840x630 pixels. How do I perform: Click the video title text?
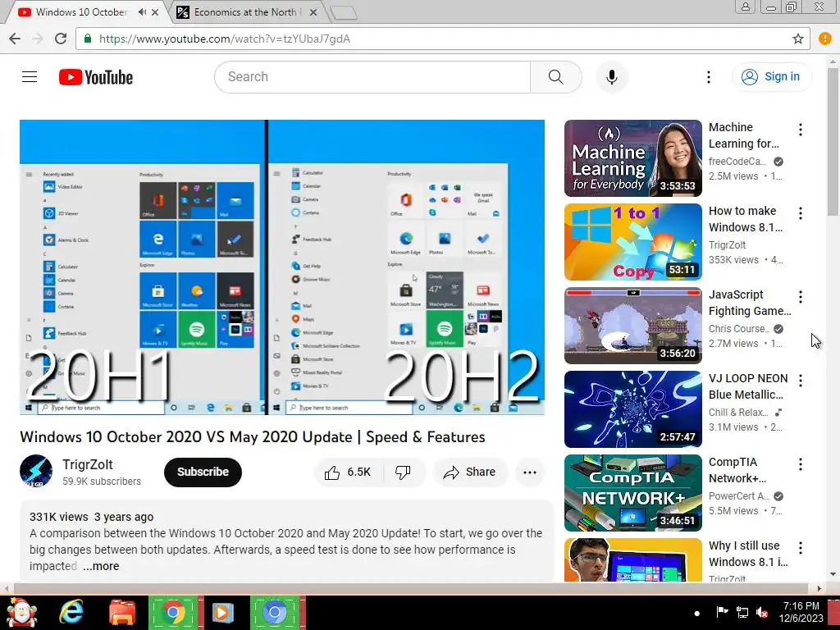(253, 437)
